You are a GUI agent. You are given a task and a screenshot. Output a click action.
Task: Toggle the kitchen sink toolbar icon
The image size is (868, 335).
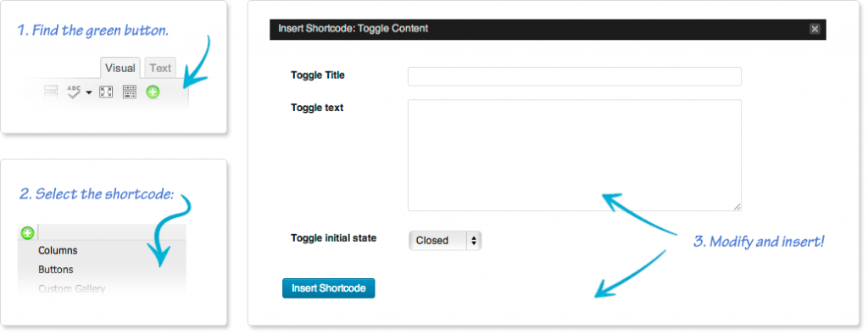(x=129, y=92)
